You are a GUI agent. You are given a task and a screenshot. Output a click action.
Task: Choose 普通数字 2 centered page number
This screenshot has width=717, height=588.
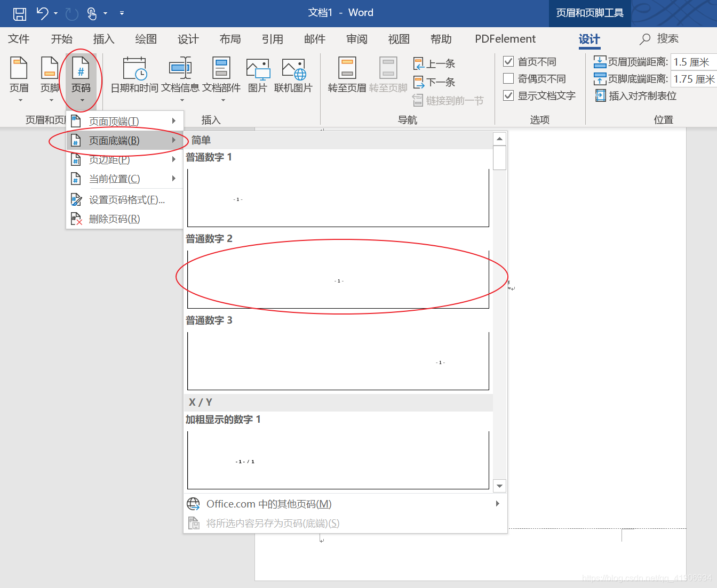coord(338,279)
